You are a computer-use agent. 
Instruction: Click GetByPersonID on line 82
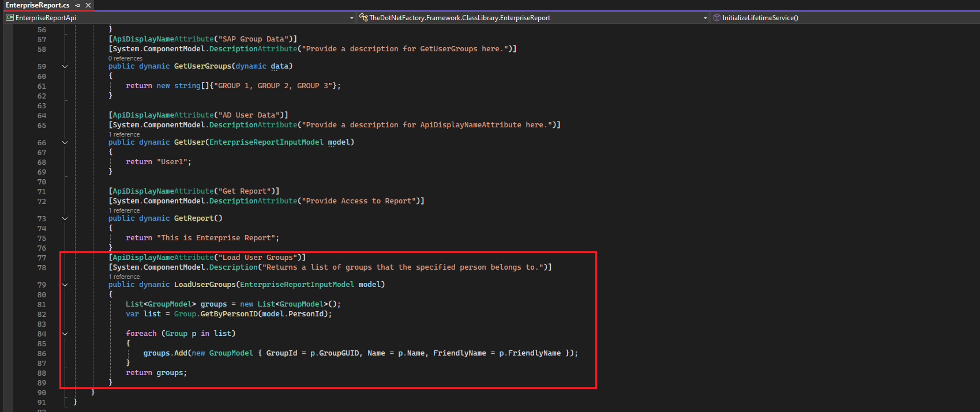click(229, 314)
